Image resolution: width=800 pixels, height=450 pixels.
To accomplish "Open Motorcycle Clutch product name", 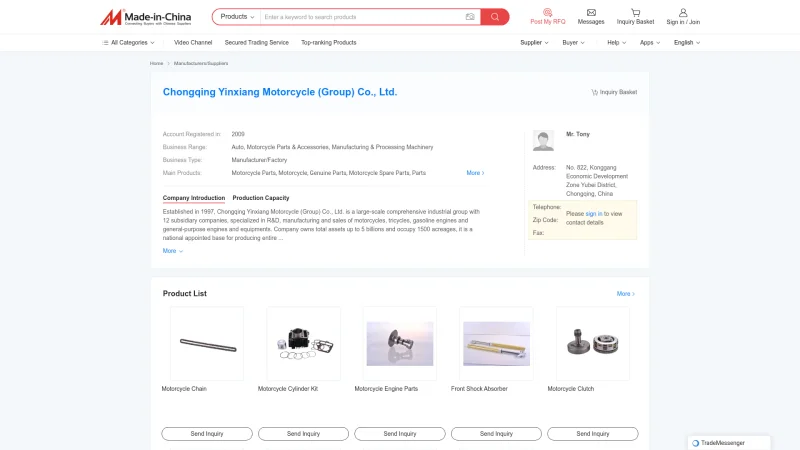I will (x=570, y=389).
